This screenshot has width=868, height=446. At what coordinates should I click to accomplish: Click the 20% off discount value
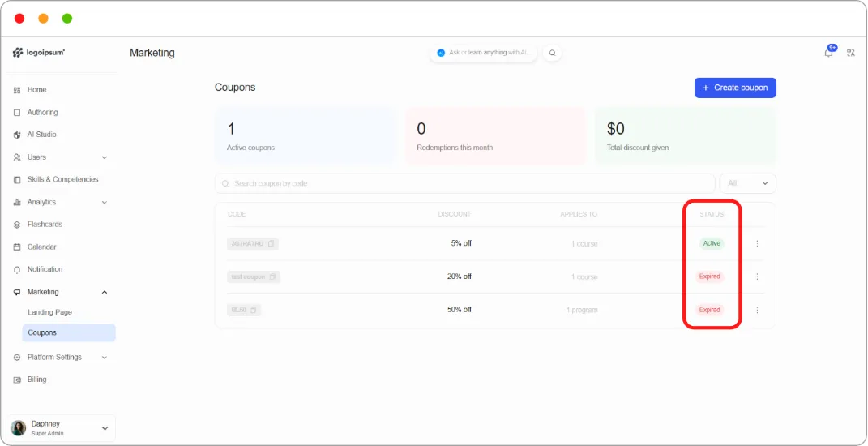[460, 277]
